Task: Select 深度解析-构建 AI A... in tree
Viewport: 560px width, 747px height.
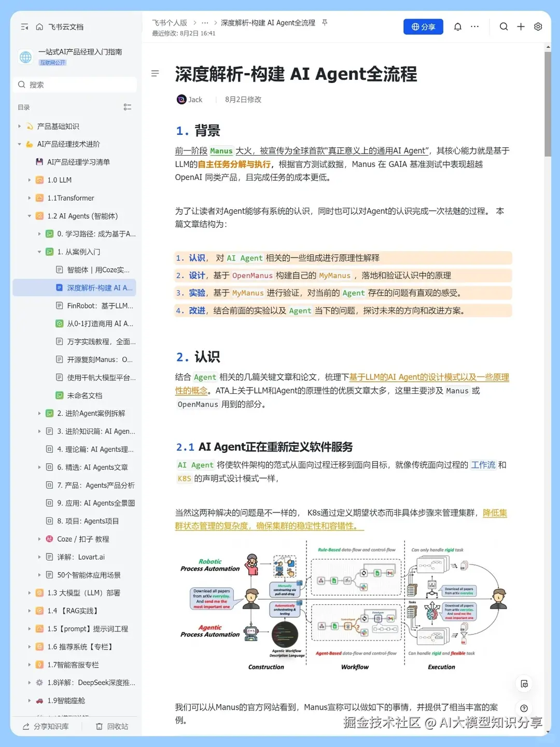Action: pyautogui.click(x=75, y=288)
